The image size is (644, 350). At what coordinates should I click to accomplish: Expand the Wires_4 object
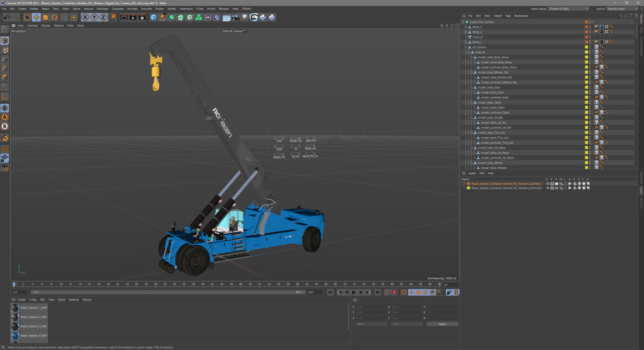click(466, 32)
